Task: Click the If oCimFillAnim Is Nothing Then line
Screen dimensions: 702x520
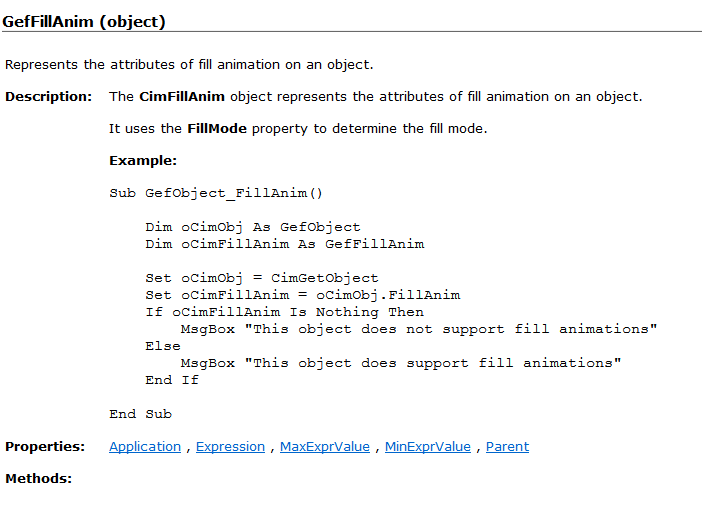Action: click(284, 312)
